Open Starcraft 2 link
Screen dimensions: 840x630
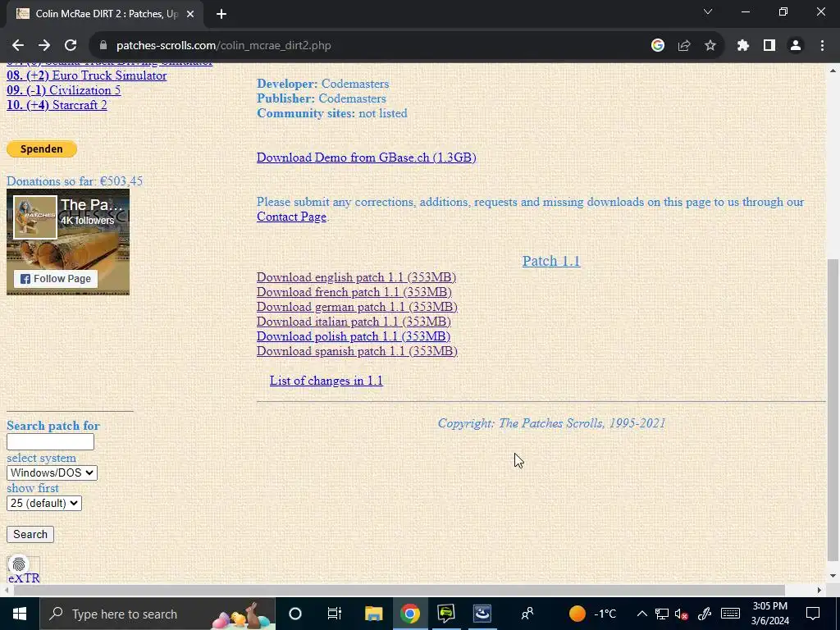tap(57, 105)
